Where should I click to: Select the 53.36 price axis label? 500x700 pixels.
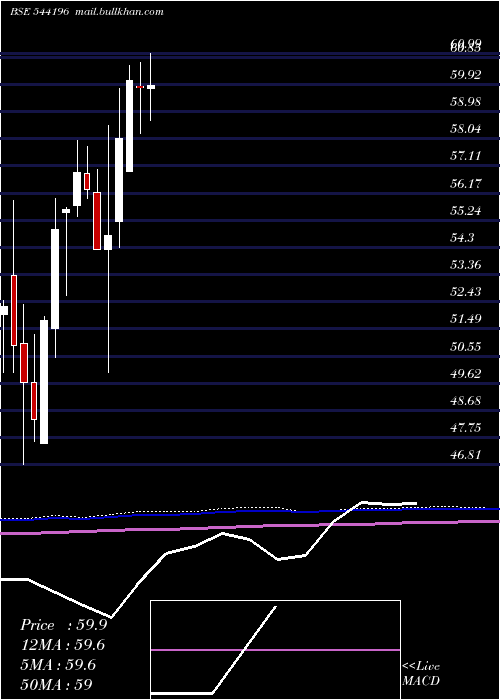tap(466, 265)
